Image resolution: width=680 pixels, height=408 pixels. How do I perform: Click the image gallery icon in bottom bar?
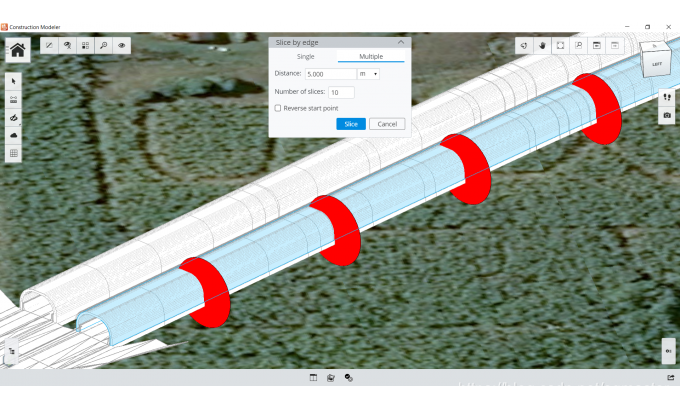click(331, 378)
